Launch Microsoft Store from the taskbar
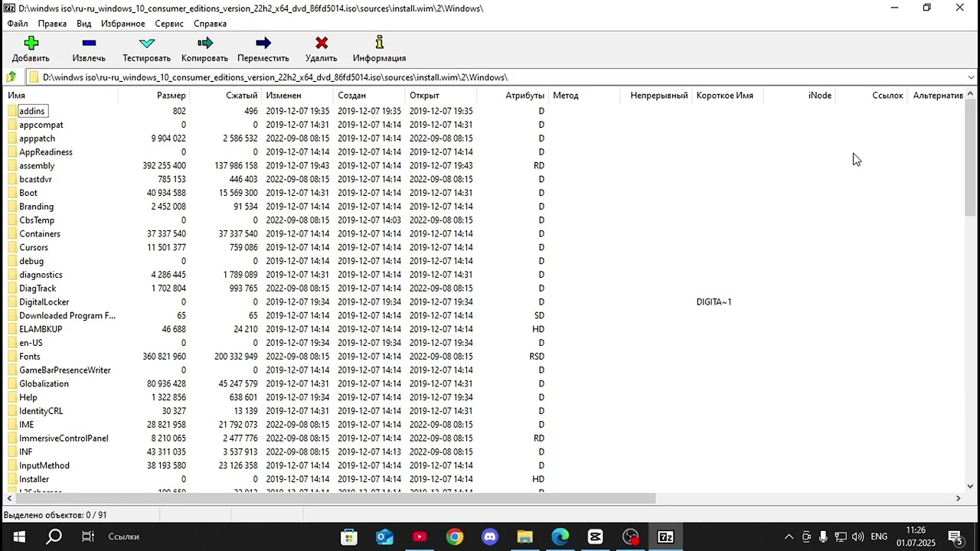Viewport: 980px width, 551px height. pyautogui.click(x=349, y=536)
